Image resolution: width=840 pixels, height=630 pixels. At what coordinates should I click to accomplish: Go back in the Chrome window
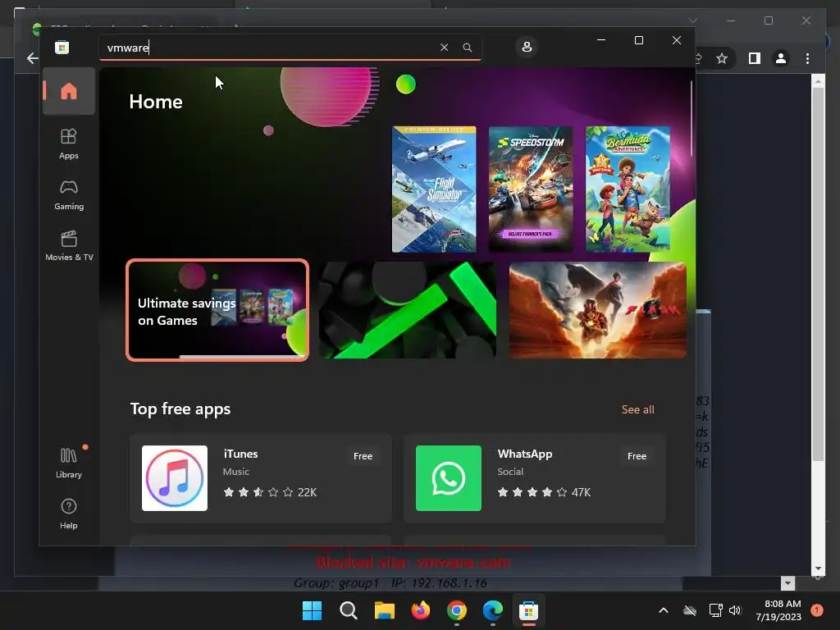pos(32,58)
